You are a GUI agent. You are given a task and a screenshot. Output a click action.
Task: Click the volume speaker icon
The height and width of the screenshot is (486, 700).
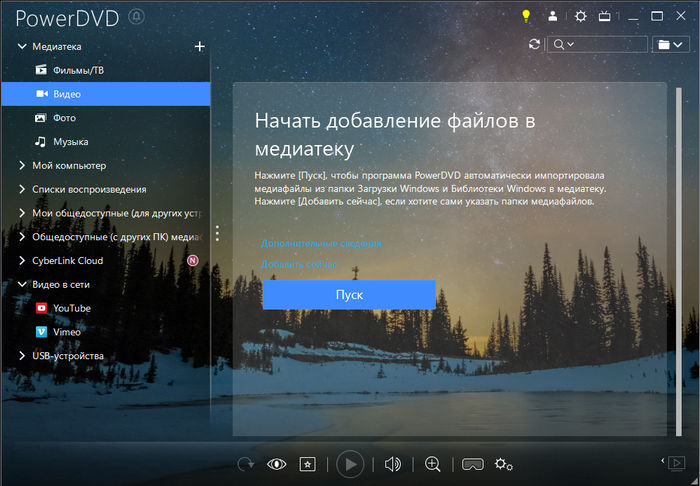point(392,465)
